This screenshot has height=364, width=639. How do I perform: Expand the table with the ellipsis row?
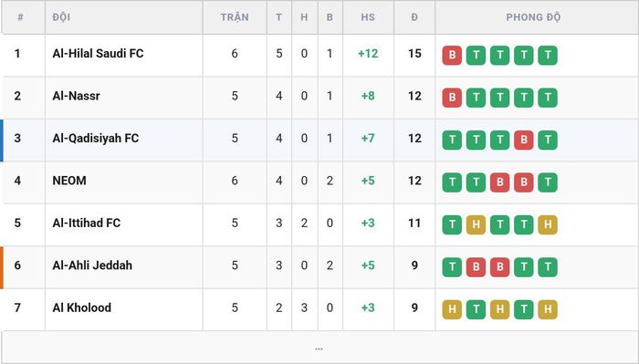(319, 348)
